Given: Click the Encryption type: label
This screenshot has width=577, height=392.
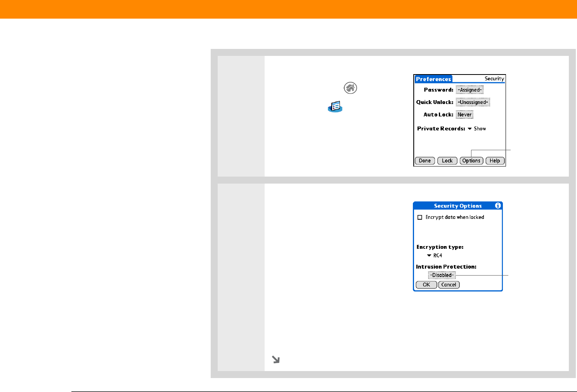Looking at the screenshot, I should pyautogui.click(x=440, y=247).
